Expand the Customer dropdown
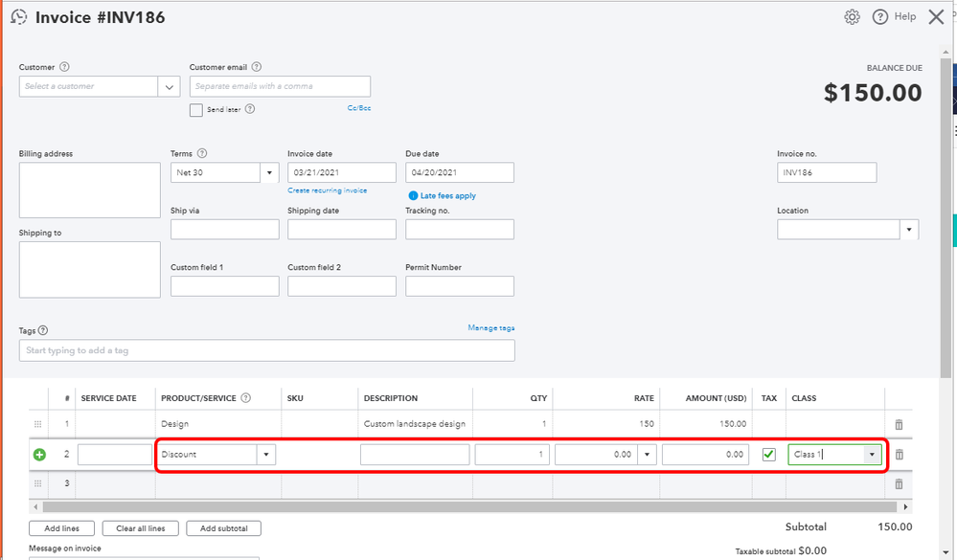957x560 pixels. tap(170, 87)
